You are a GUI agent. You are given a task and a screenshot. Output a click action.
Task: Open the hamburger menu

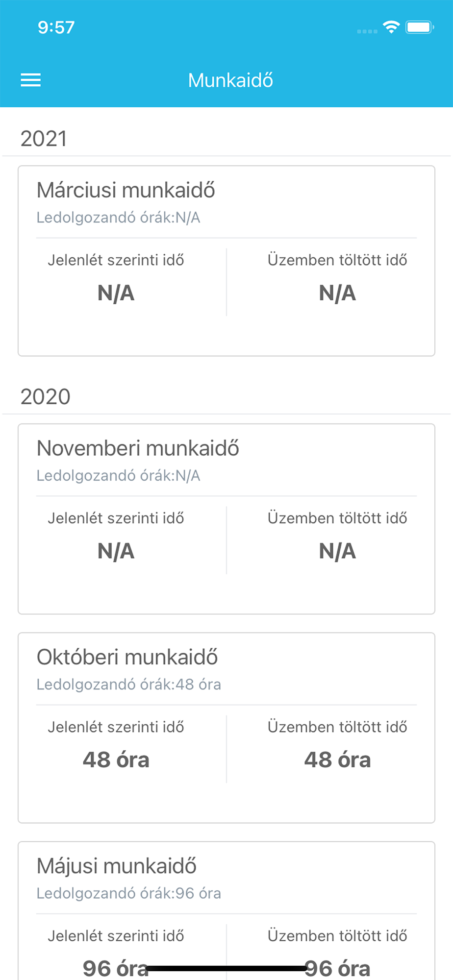[30, 80]
